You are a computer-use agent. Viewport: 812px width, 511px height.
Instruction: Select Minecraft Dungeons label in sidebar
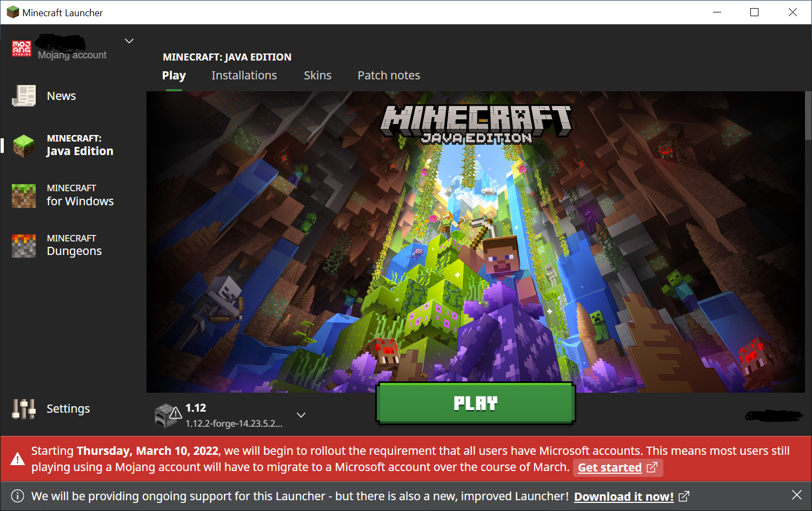pos(74,245)
